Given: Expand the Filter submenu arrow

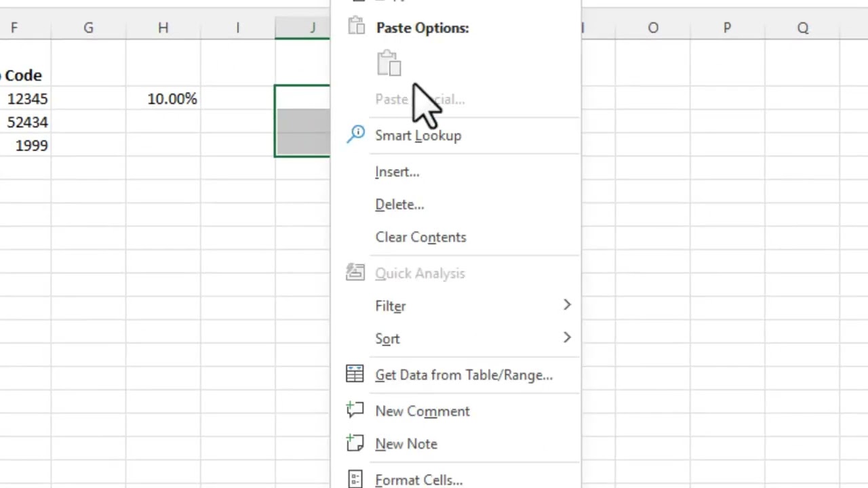Looking at the screenshot, I should (567, 306).
